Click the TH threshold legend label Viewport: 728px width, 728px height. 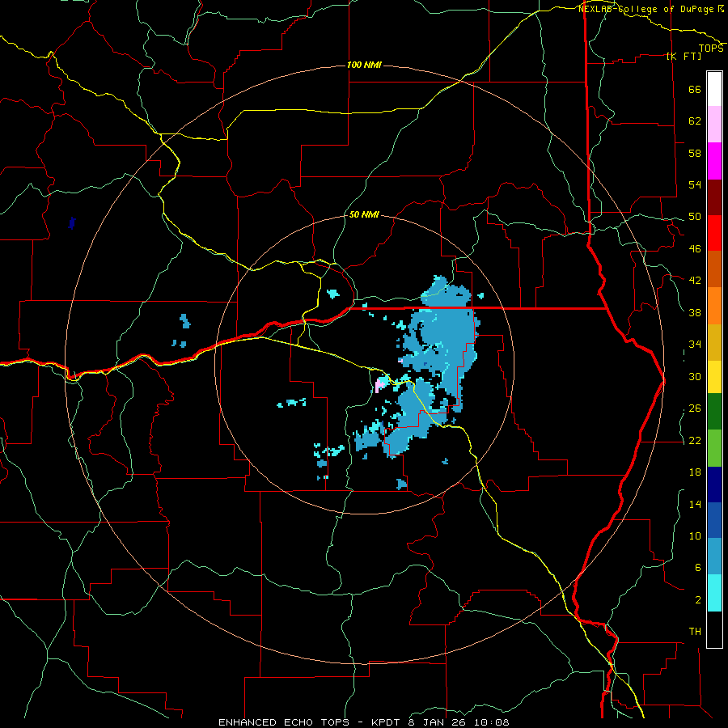[695, 632]
